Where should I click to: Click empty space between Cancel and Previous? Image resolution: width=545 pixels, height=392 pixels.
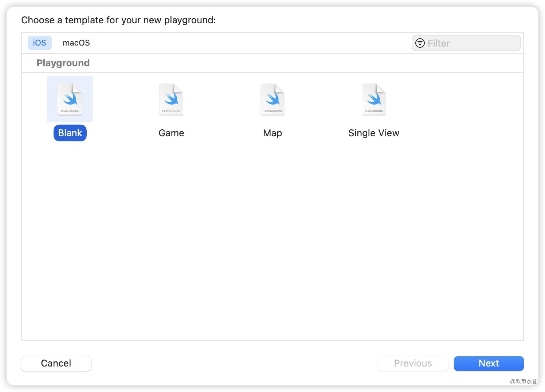coord(233,363)
